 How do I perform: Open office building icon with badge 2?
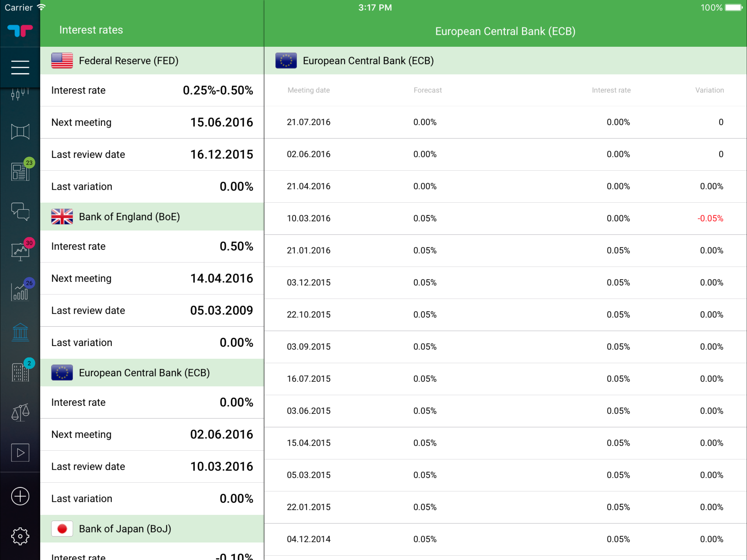[20, 372]
